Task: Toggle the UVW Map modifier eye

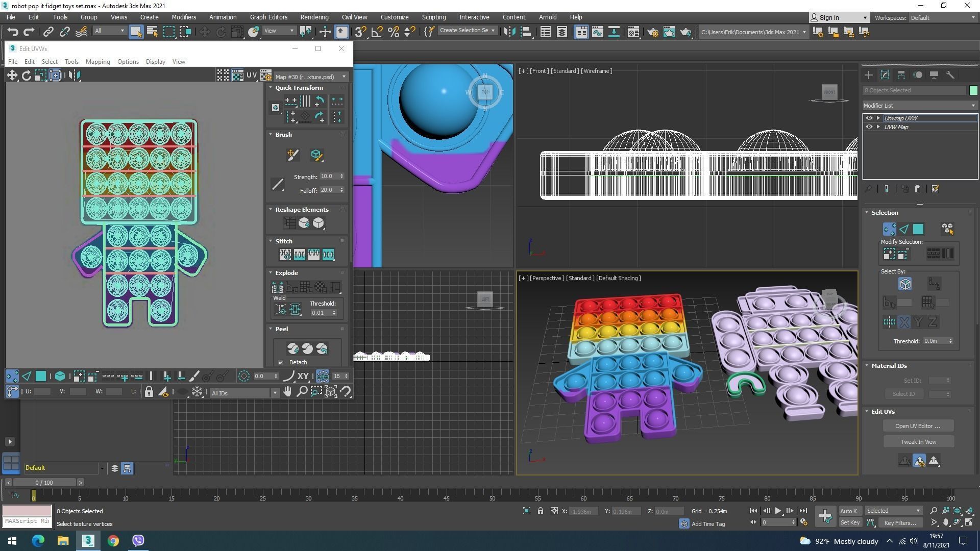Action: click(x=869, y=127)
